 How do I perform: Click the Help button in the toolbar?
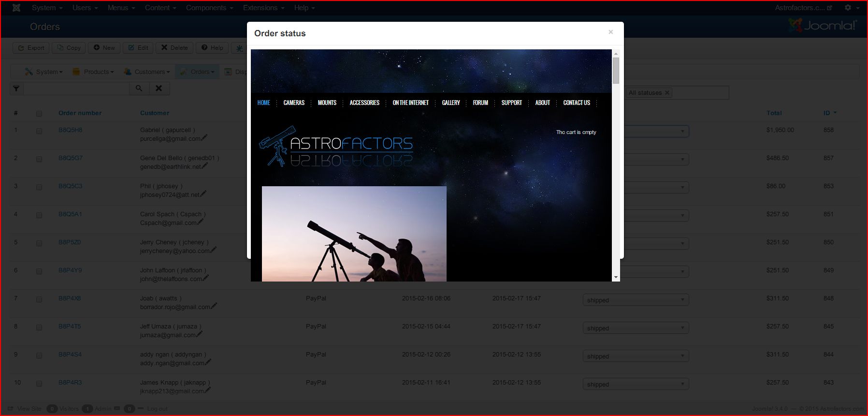212,48
